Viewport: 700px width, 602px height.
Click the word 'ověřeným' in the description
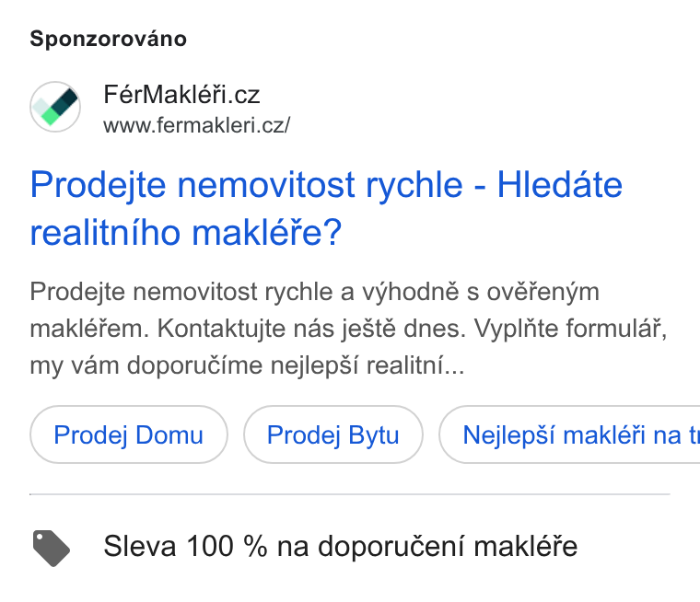tap(542, 294)
